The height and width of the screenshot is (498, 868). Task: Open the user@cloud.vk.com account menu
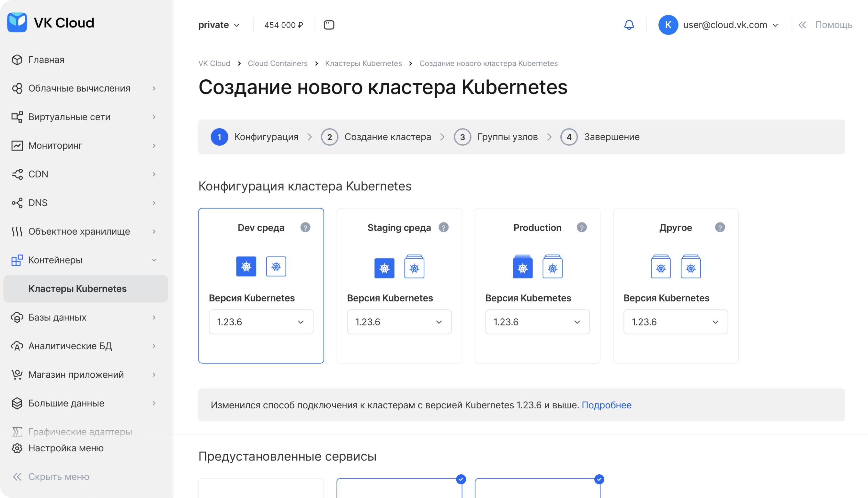point(731,25)
